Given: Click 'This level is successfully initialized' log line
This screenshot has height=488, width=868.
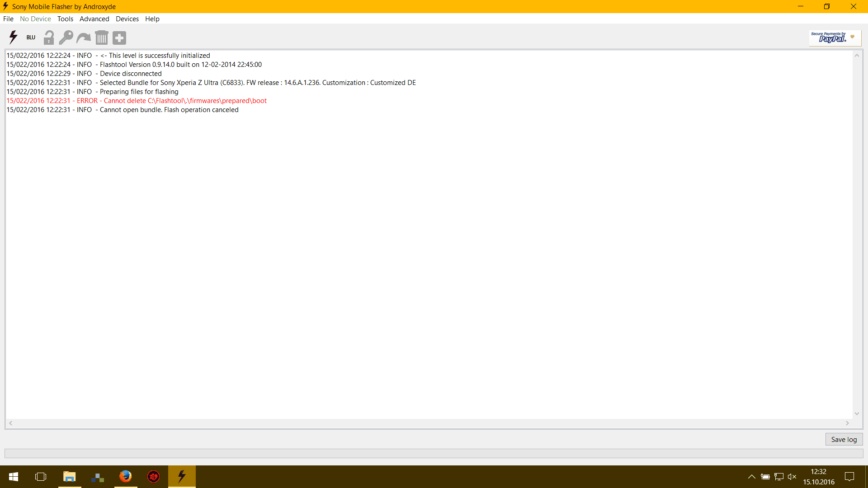Looking at the screenshot, I should click(108, 56).
